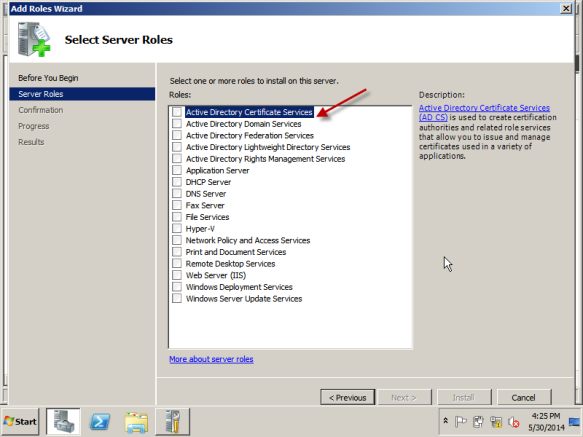
Task: Cancel the Add Roles Wizard
Action: (524, 398)
